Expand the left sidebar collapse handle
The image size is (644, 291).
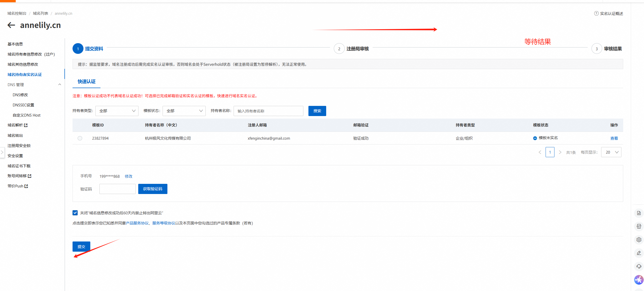(x=2, y=152)
